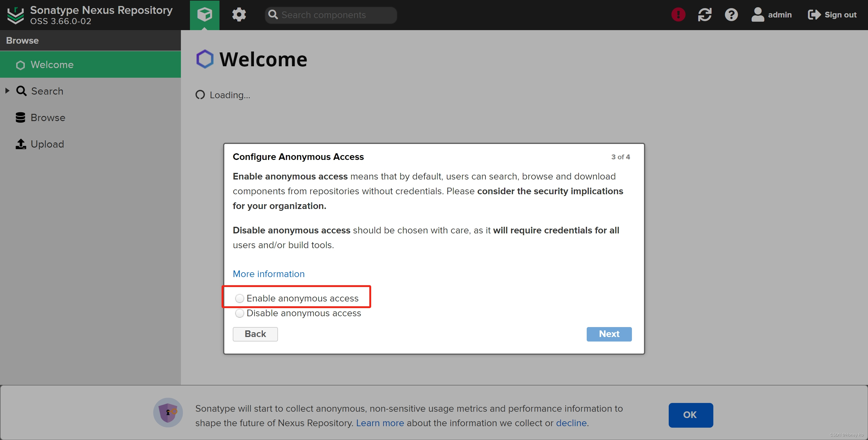Click the Sign out icon

coord(814,14)
